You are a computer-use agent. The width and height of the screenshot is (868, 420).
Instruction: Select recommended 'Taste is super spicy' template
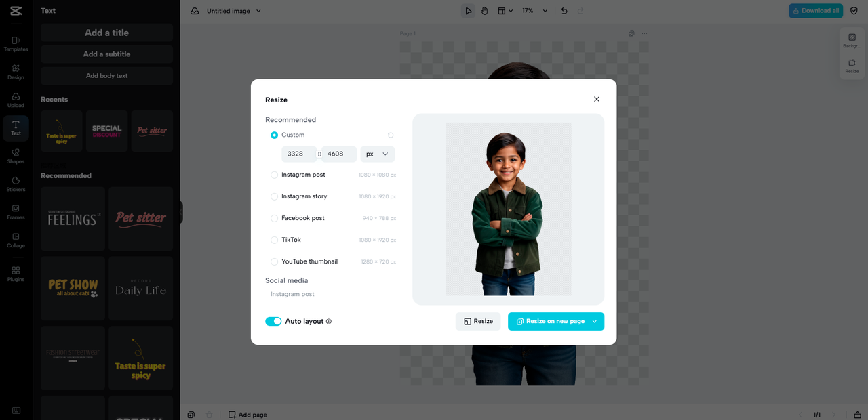coord(141,358)
